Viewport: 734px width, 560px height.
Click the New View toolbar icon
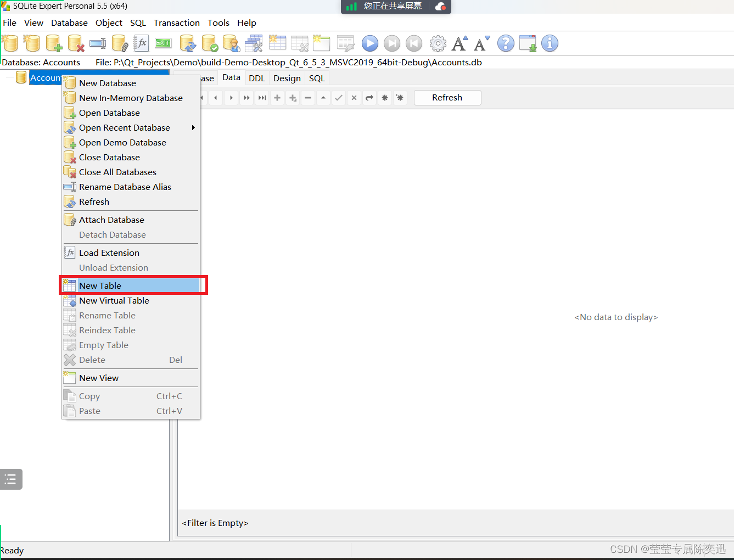pos(321,43)
